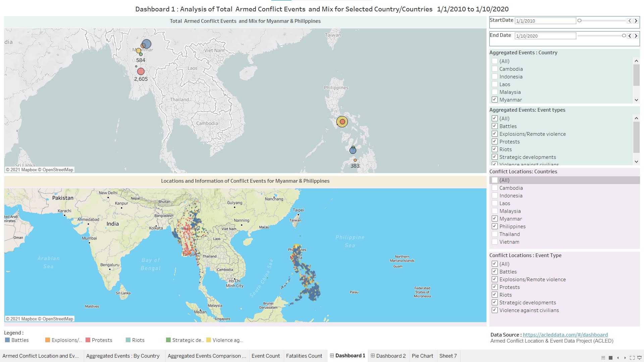Toggle Riots in Aggregated Events Event types

(x=495, y=149)
